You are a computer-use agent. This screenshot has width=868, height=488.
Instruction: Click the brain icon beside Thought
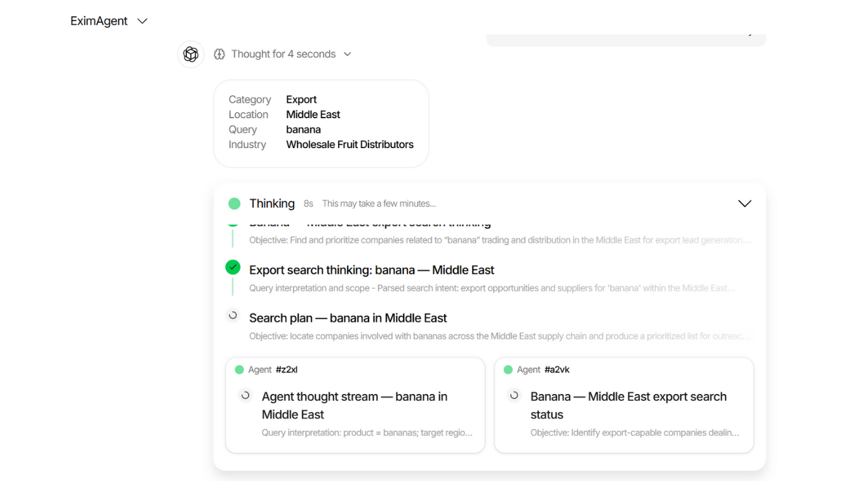pyautogui.click(x=219, y=55)
